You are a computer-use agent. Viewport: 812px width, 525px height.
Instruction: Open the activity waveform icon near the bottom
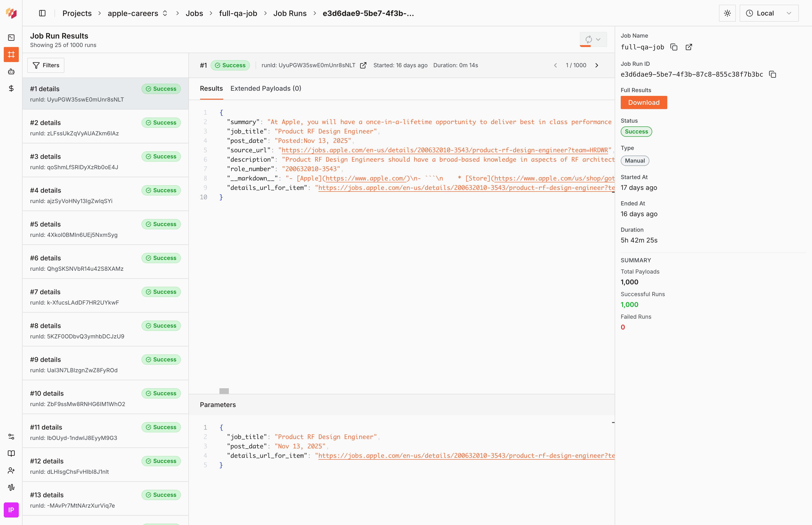[x=11, y=487]
